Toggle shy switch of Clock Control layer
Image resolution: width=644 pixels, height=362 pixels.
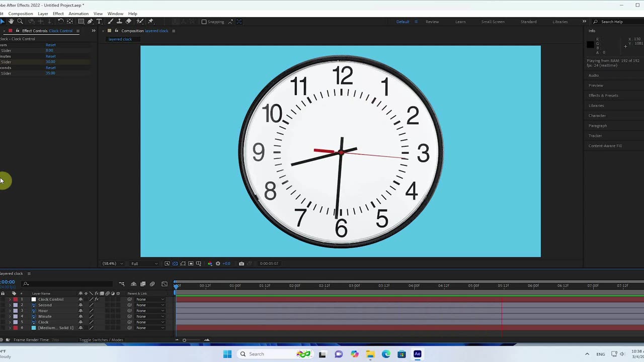(x=80, y=299)
